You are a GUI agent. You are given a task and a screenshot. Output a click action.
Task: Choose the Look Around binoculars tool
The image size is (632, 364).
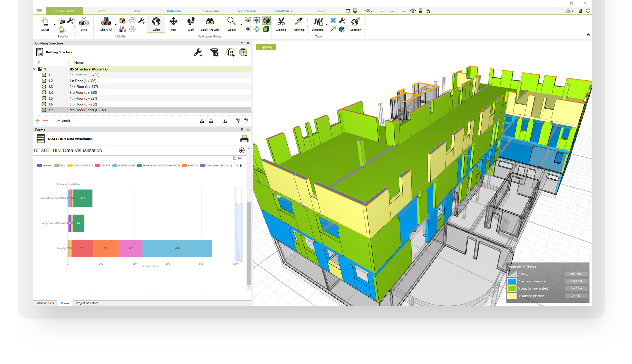tap(210, 24)
